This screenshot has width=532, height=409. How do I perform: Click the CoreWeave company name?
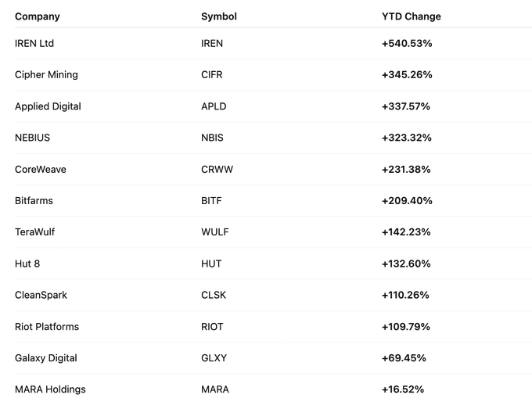pyautogui.click(x=41, y=169)
